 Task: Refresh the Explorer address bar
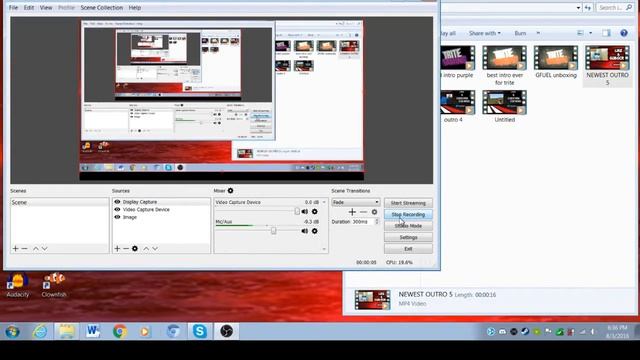tap(588, 7)
